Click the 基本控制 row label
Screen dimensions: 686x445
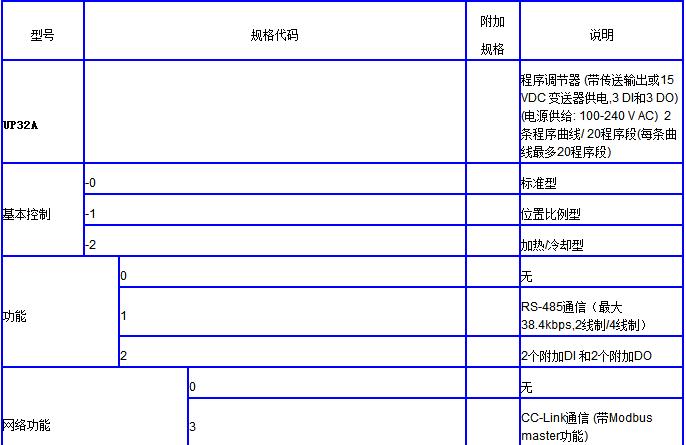27,214
